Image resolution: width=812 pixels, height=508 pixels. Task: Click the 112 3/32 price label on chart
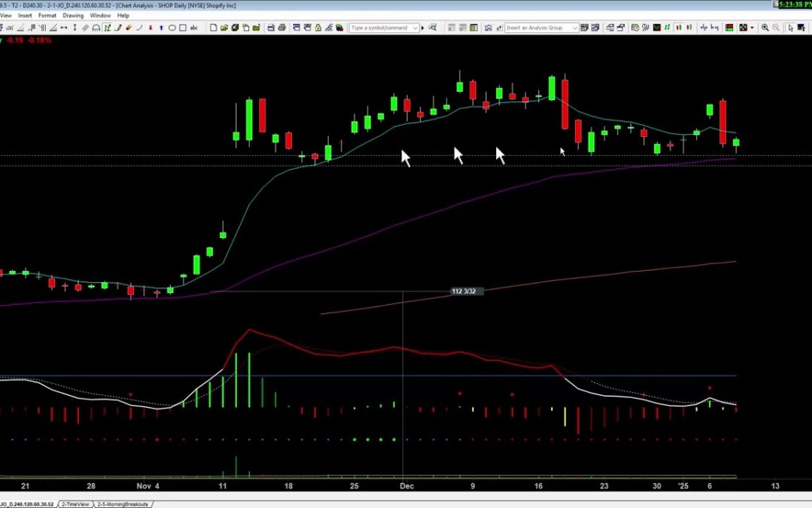point(463,291)
